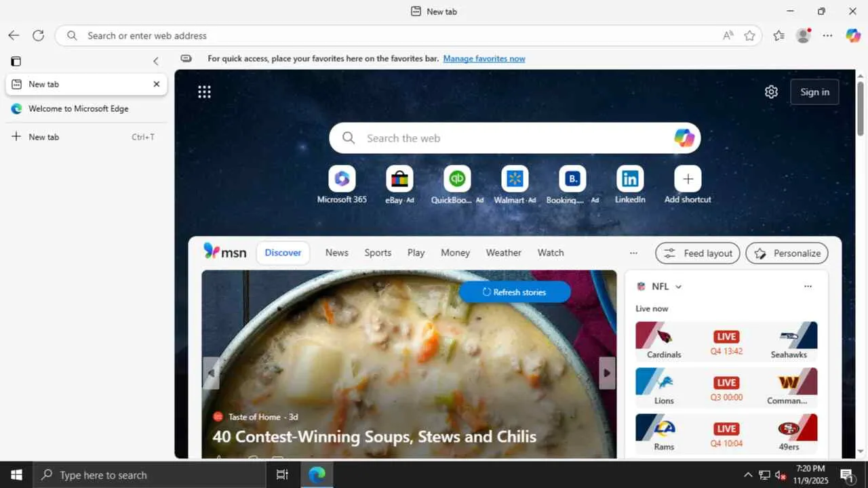The height and width of the screenshot is (488, 868).
Task: Show hidden system tray icons
Action: click(x=748, y=475)
